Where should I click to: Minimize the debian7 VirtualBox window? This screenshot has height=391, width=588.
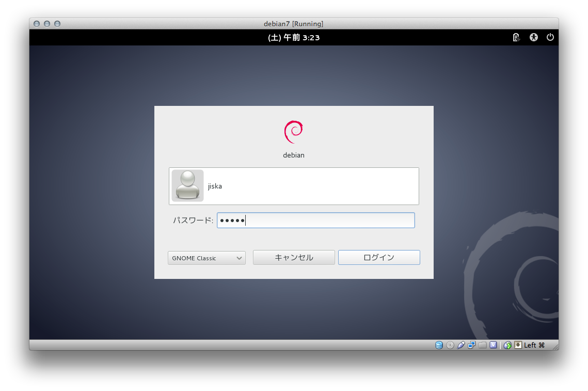(47, 24)
